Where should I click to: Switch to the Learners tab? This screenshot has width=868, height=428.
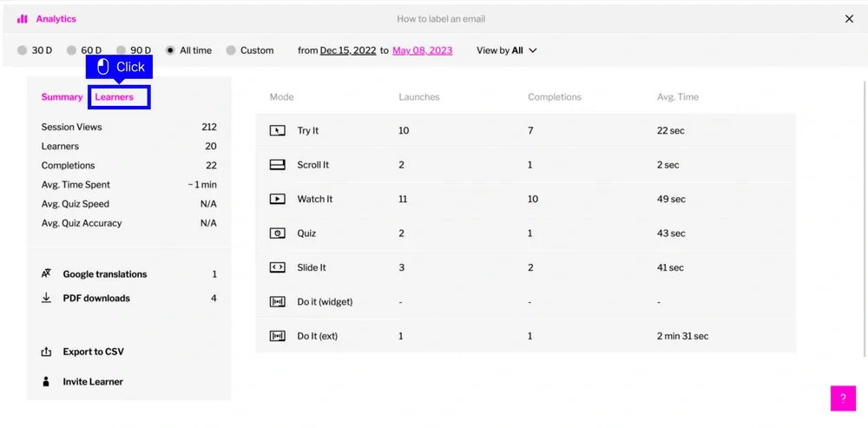[x=114, y=97]
